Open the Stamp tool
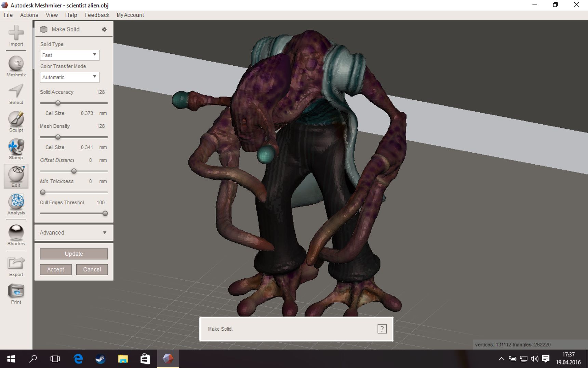 tap(16, 149)
